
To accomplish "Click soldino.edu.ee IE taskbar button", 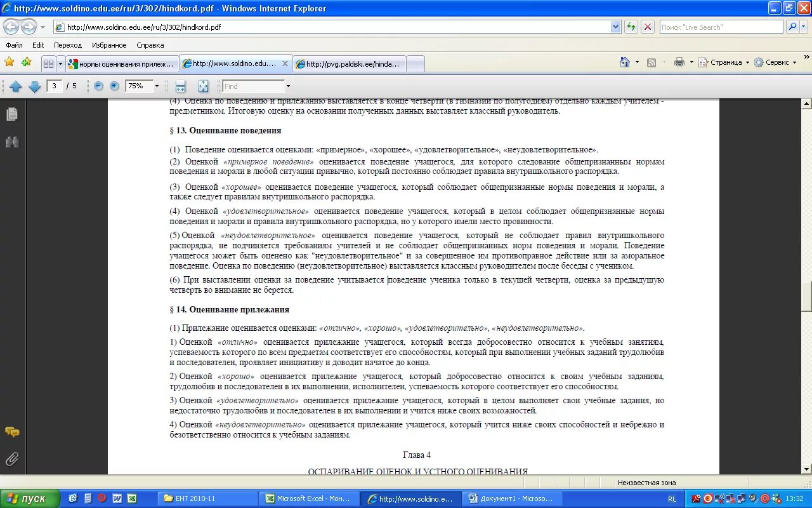I will (x=411, y=498).
